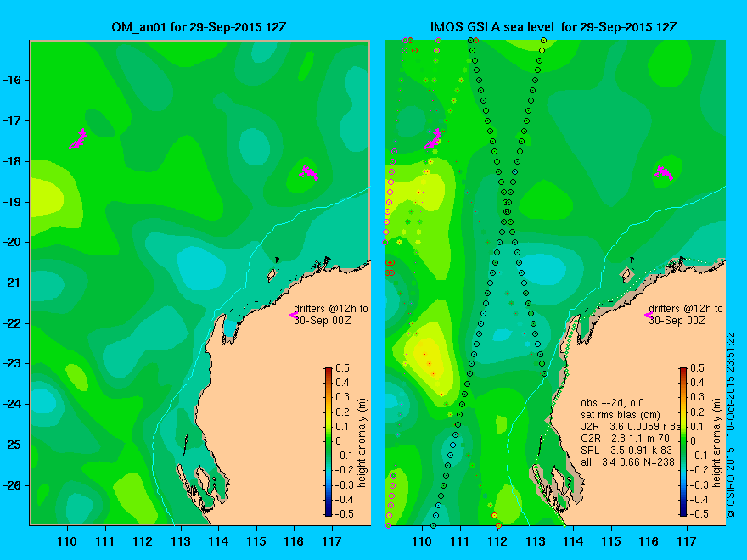Click the 117 longitude label under right map
Viewport: 747px width, 560px height.
point(687,541)
